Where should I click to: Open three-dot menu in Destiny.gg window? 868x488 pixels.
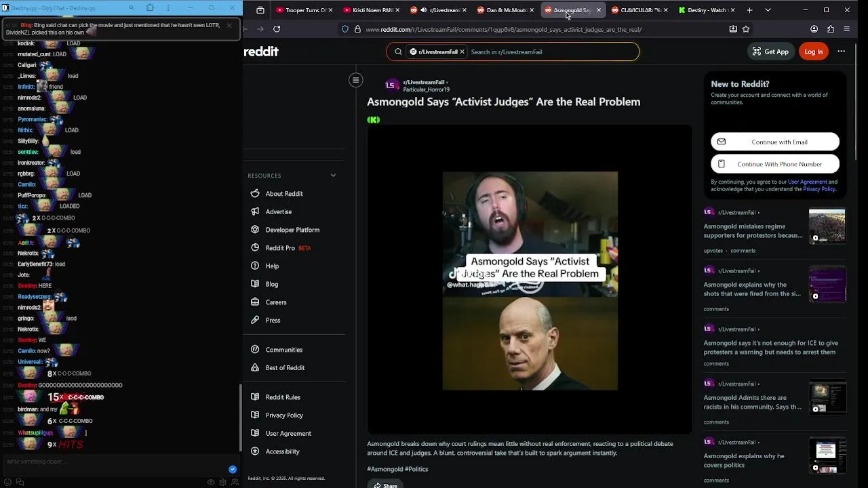point(168,8)
